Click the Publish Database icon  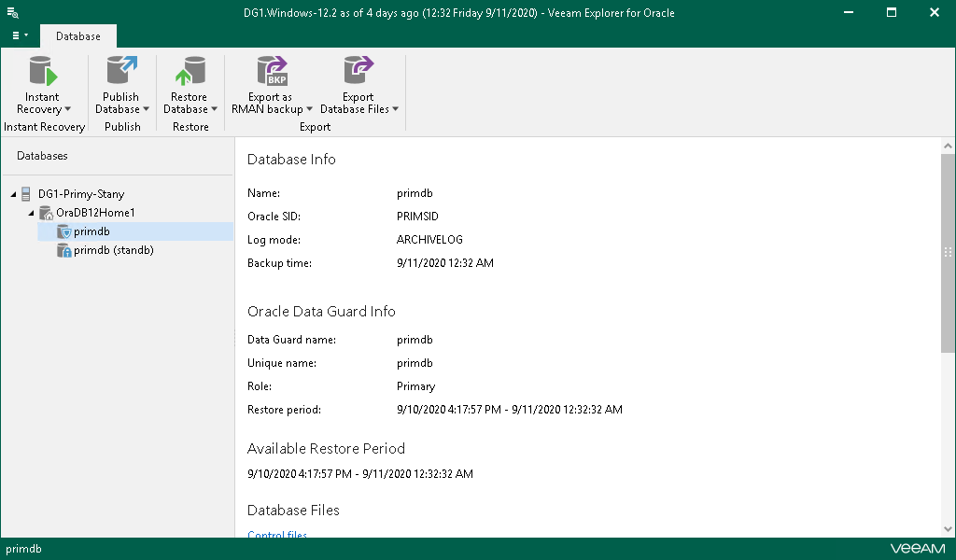point(121,72)
